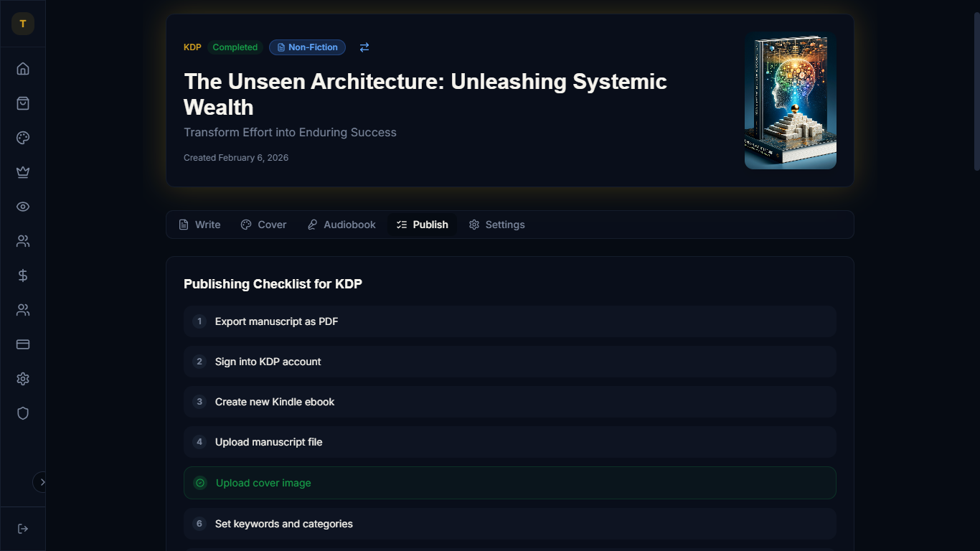980x551 pixels.
Task: Open the dollar sign icon in sidebar
Action: click(x=23, y=275)
